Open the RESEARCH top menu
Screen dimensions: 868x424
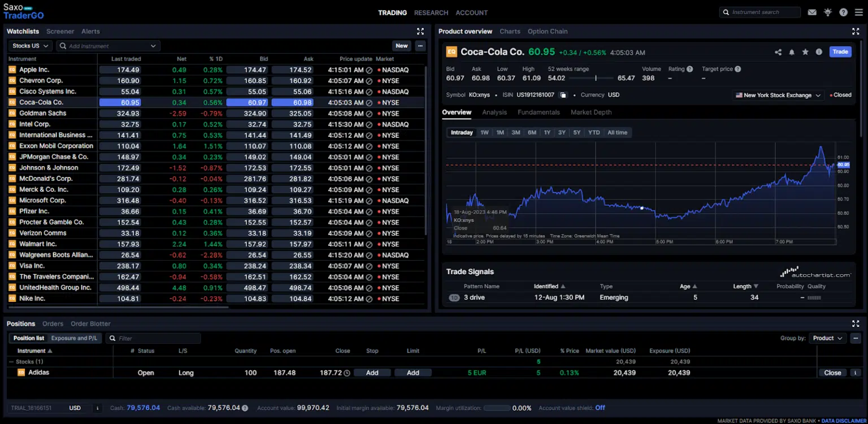click(x=431, y=12)
